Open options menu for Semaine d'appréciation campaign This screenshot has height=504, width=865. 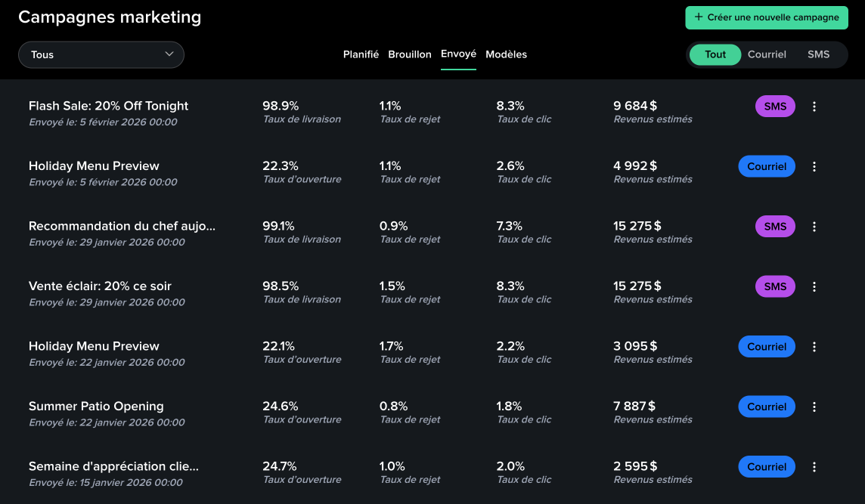click(814, 467)
